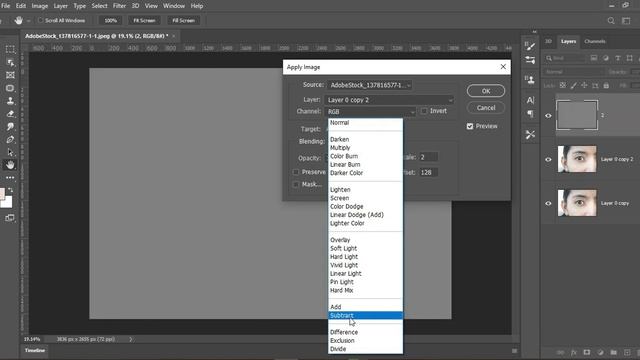
Task: Swap foreground and background colors
Action: (11, 190)
